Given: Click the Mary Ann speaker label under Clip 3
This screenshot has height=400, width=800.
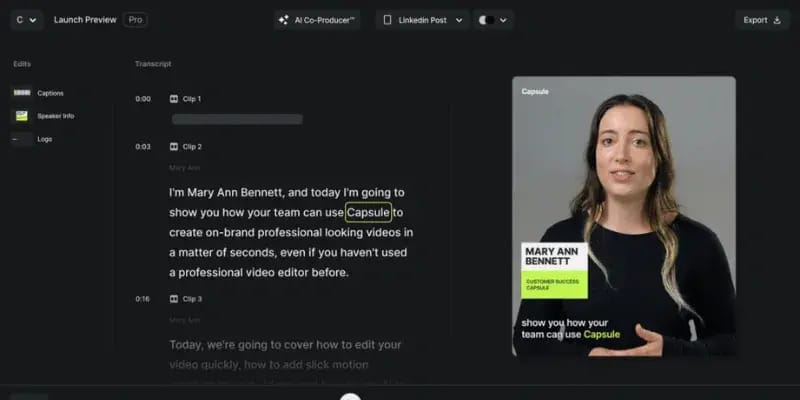Looking at the screenshot, I should 185,320.
